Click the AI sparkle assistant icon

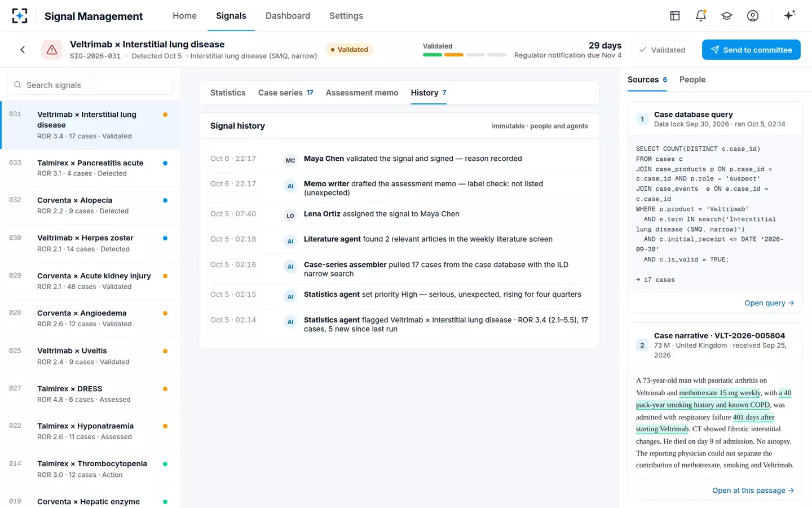pyautogui.click(x=789, y=15)
